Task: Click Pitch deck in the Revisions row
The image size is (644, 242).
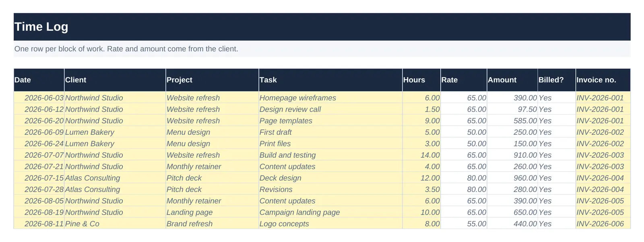Action: 212,189
